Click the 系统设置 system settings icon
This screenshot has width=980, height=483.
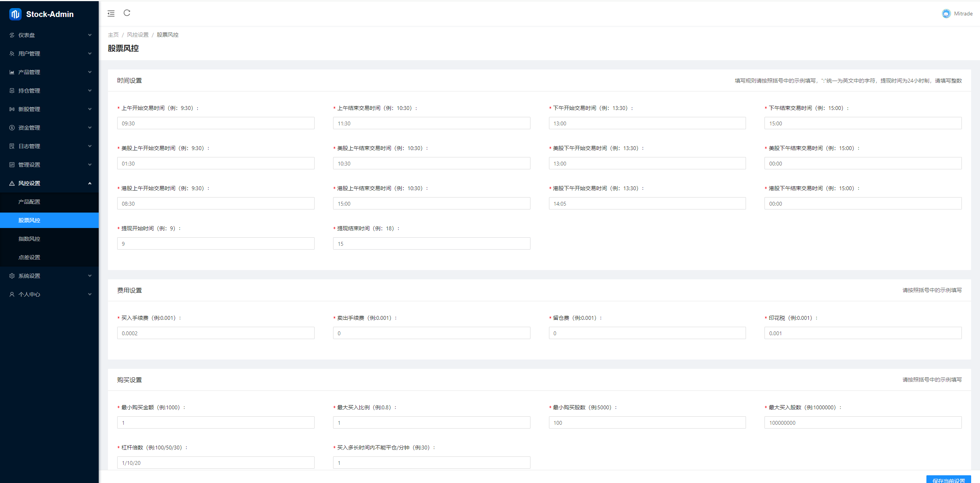(x=12, y=275)
